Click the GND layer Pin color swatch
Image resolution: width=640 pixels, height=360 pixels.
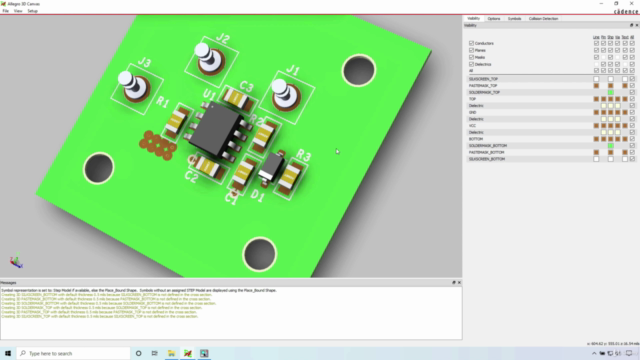[x=603, y=112]
